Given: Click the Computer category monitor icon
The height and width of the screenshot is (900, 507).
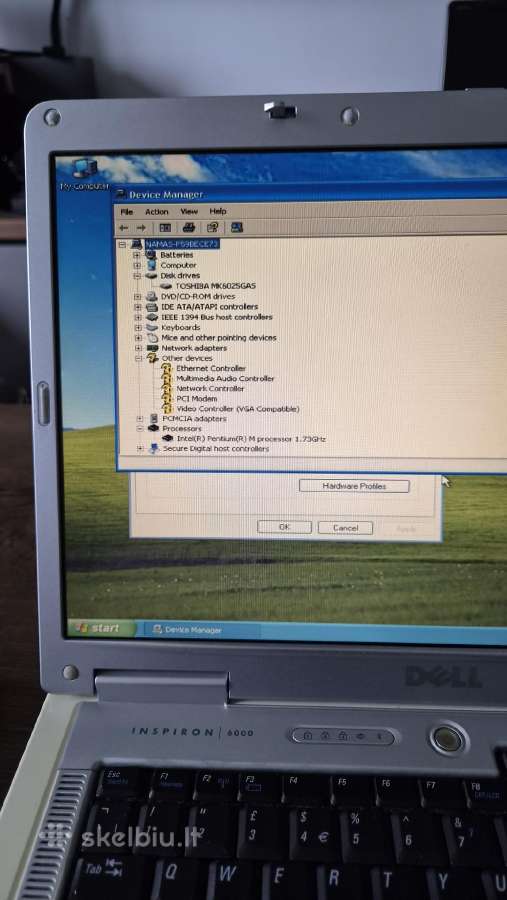Looking at the screenshot, I should (152, 265).
